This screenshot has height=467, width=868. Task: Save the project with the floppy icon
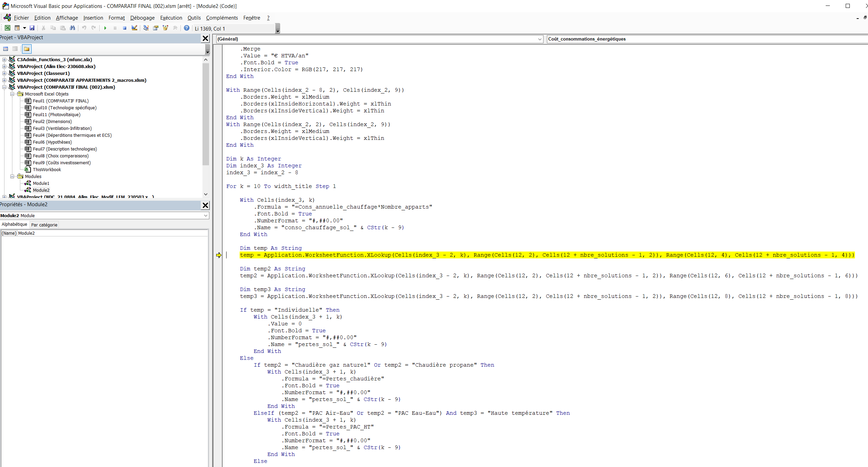32,28
